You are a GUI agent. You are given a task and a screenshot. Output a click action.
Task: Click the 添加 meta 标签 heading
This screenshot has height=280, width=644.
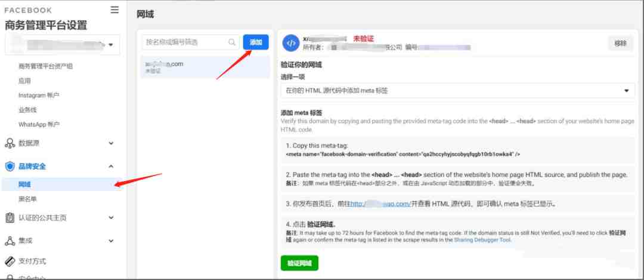pos(301,113)
